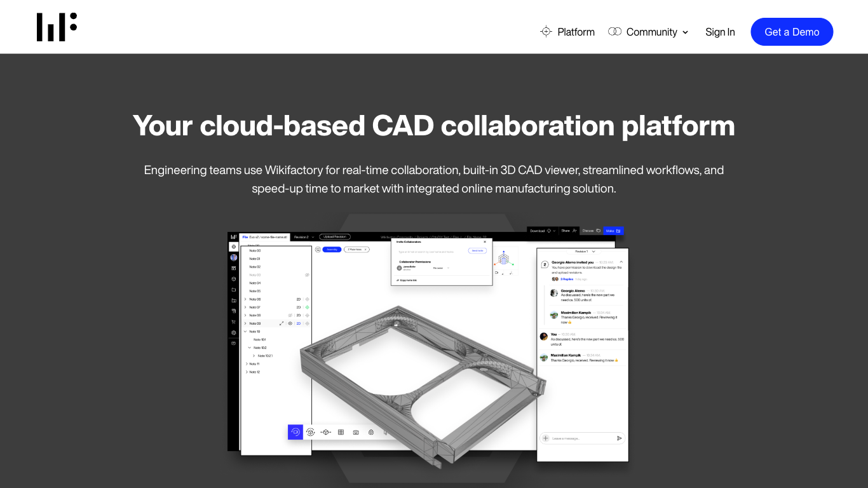Toggle the green target icon on Note 07
868x488 pixels.
[307, 308]
